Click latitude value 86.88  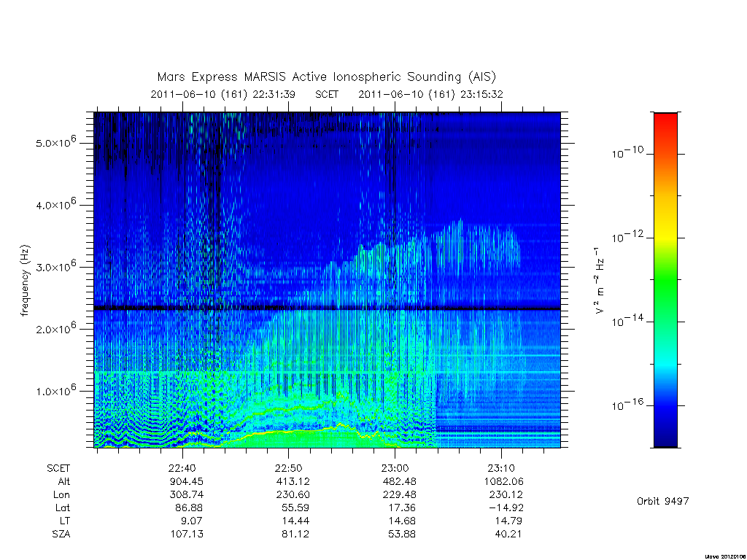click(x=189, y=507)
